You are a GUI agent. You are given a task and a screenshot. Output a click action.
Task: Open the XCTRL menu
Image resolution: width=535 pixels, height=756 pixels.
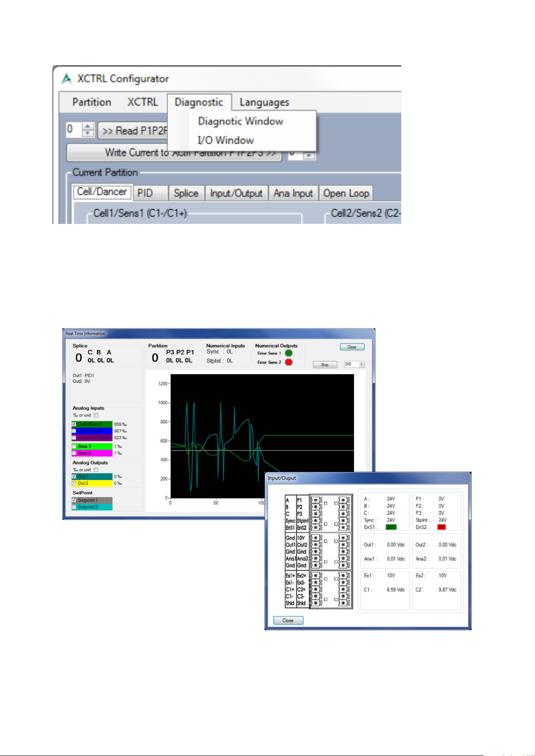click(143, 102)
